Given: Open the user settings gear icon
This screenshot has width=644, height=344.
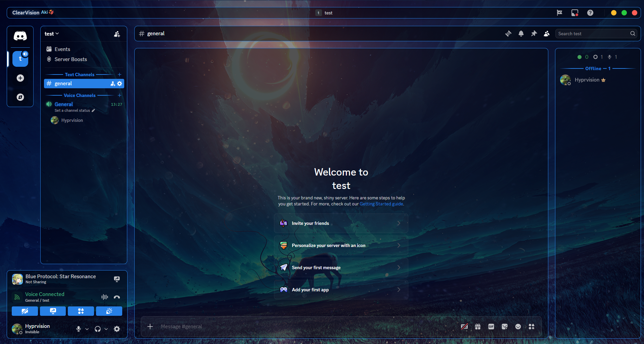Looking at the screenshot, I should point(117,329).
